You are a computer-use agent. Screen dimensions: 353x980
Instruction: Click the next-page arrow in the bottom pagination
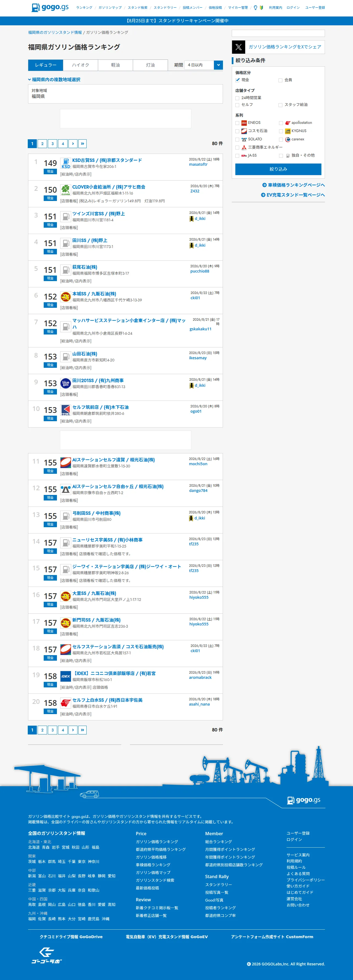[x=73, y=730]
